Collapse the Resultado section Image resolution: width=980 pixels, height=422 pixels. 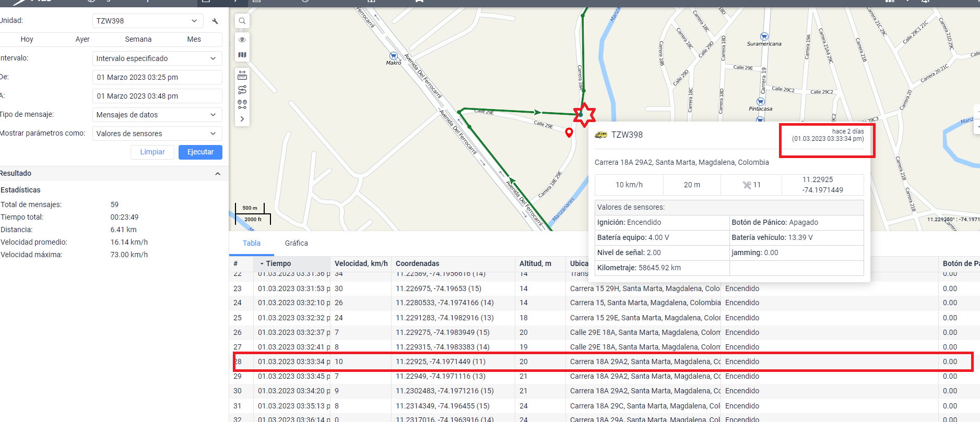(x=218, y=174)
